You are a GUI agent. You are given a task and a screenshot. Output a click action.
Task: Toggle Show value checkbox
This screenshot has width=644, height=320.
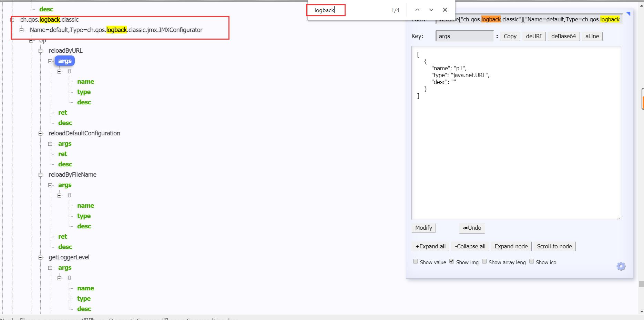[x=416, y=261]
